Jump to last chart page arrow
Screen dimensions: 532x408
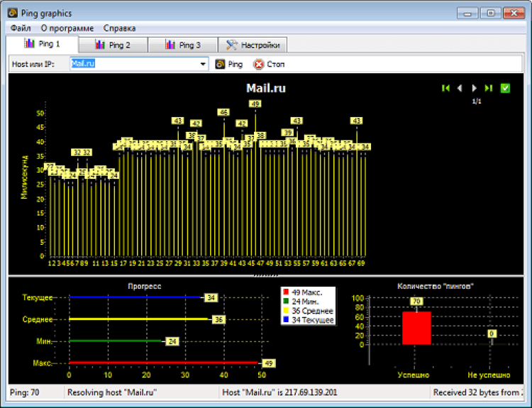(x=488, y=88)
